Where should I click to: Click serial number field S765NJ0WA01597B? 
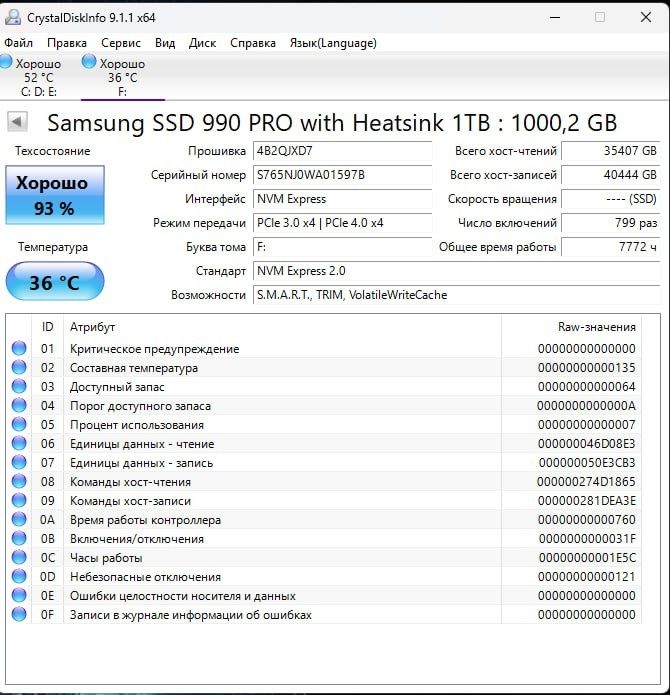point(343,175)
